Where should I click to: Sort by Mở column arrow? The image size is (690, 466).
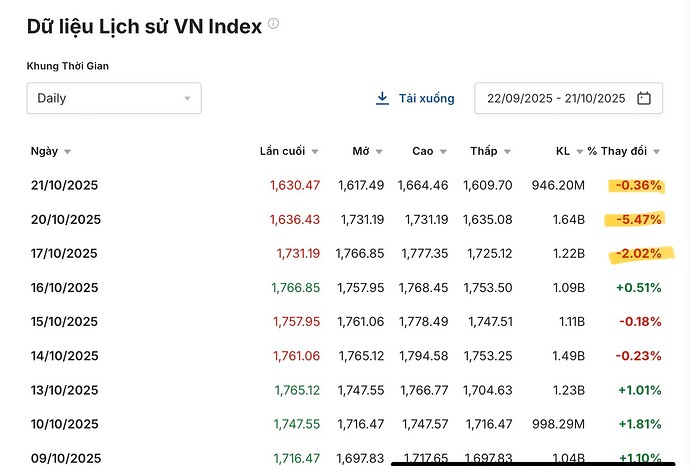coord(379,152)
